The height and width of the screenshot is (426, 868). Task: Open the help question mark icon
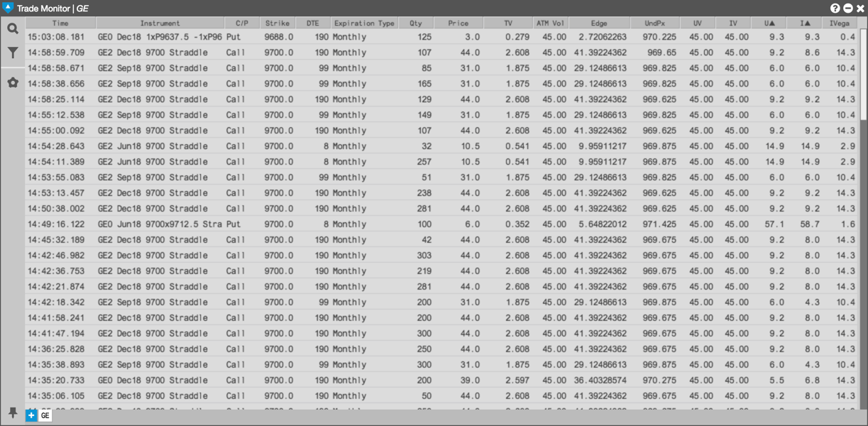coord(835,8)
